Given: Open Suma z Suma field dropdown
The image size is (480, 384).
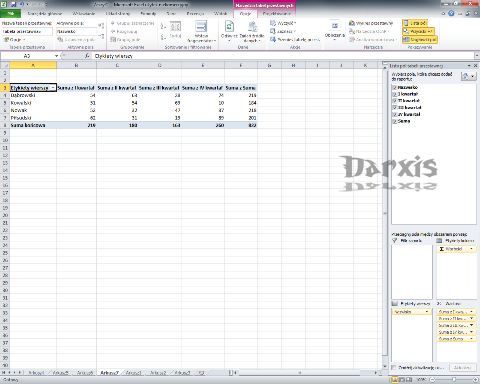Looking at the screenshot, I should tap(471, 339).
